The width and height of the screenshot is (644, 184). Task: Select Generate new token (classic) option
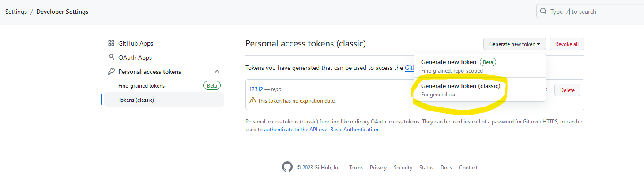coord(479,90)
